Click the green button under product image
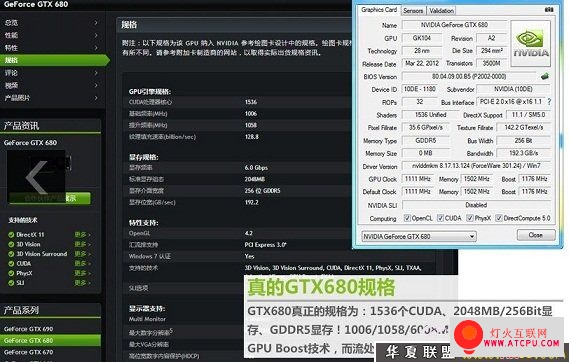Viewport: 569px width, 362px height. click(50, 198)
